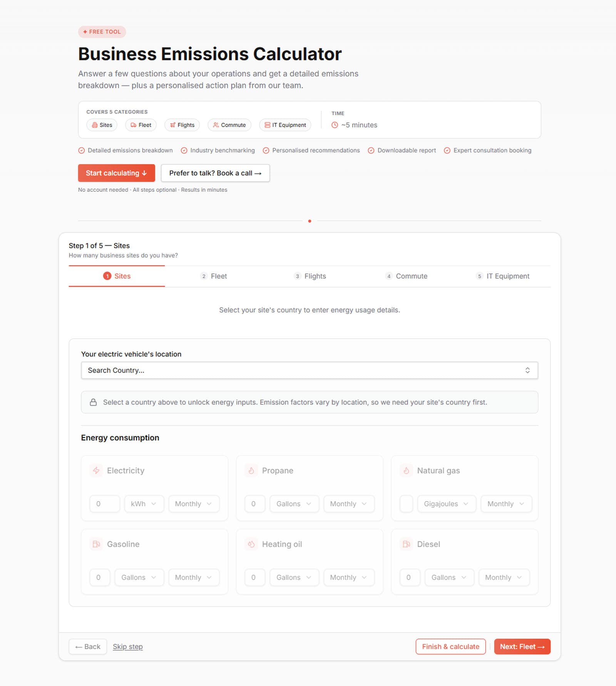Click checkmark icon beside Detailed emissions breakdown
Screen dimensions: 616x686
tap(82, 151)
